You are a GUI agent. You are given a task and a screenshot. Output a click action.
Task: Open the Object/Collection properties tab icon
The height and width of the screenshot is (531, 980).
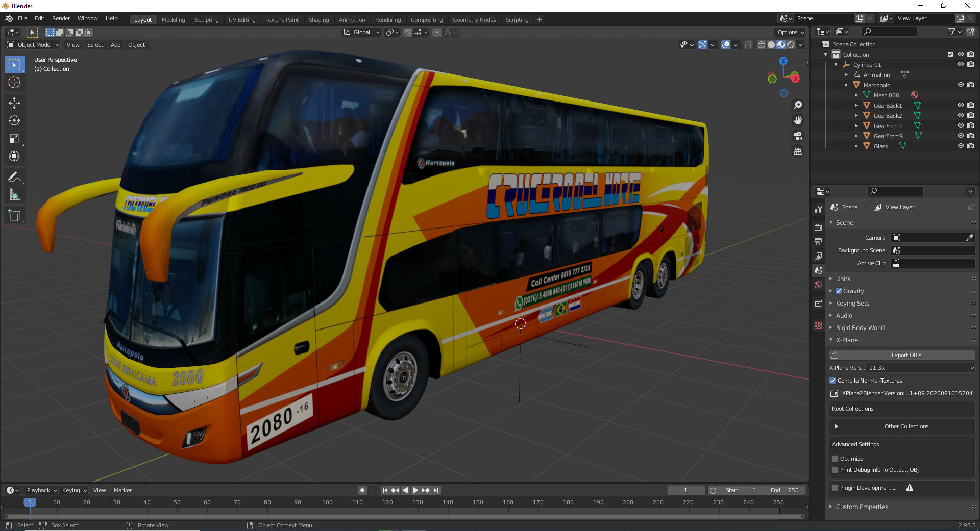[818, 303]
